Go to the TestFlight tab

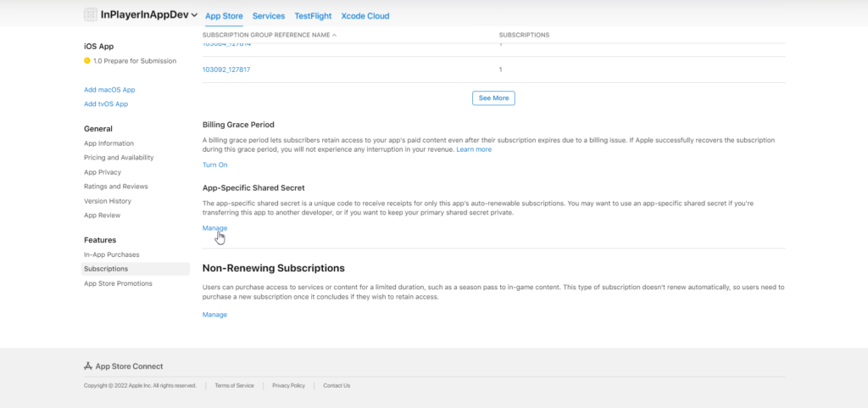click(x=314, y=16)
